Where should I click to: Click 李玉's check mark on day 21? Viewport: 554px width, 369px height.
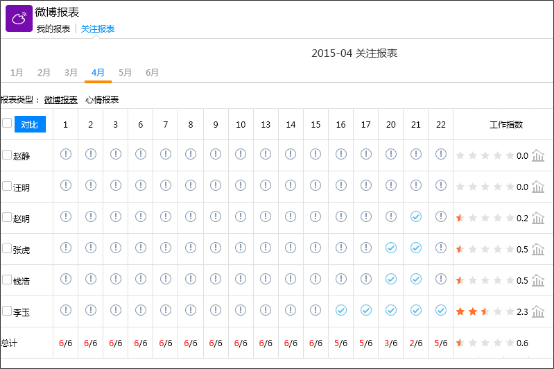[x=416, y=310]
